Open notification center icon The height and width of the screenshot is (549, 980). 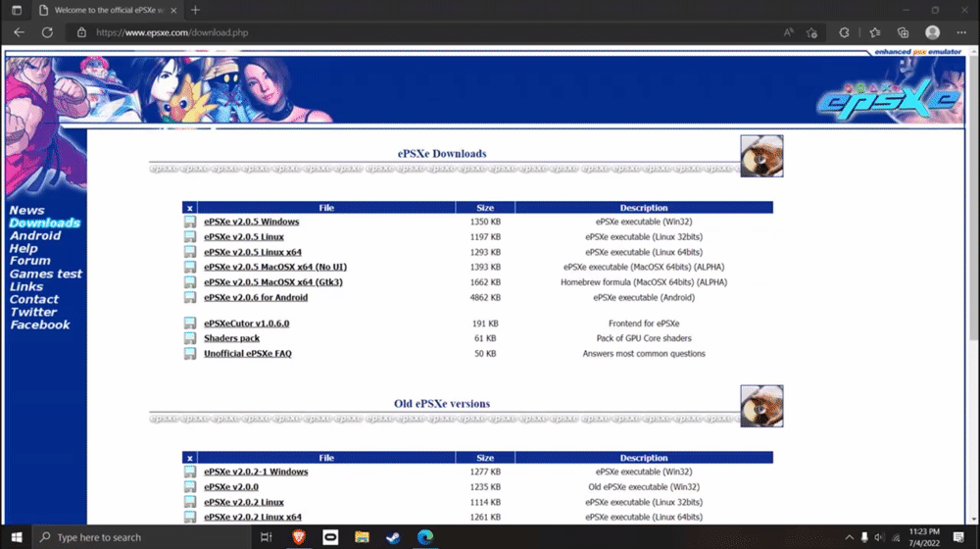958,537
